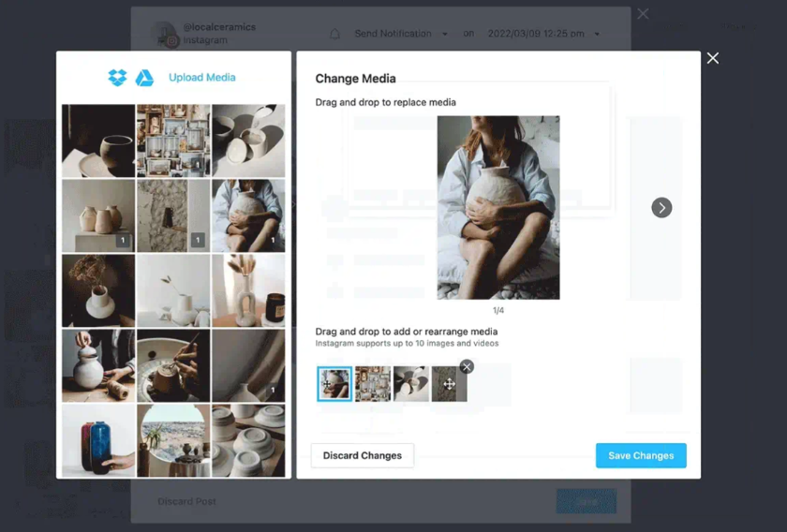Select stacked white bowls image
Viewport: 787px width, 532px height.
point(248,440)
